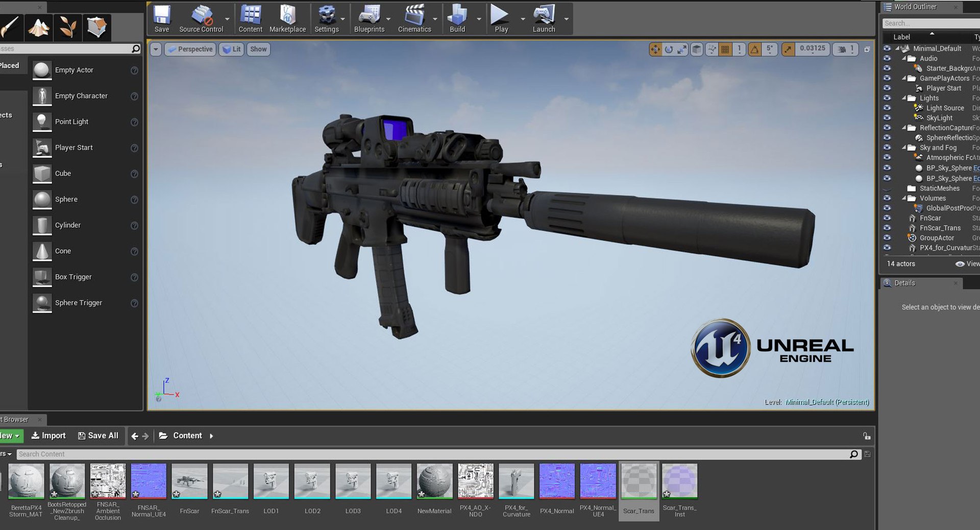Open the Marketplace toolbar icon
This screenshot has height=530, width=980.
tap(287, 19)
